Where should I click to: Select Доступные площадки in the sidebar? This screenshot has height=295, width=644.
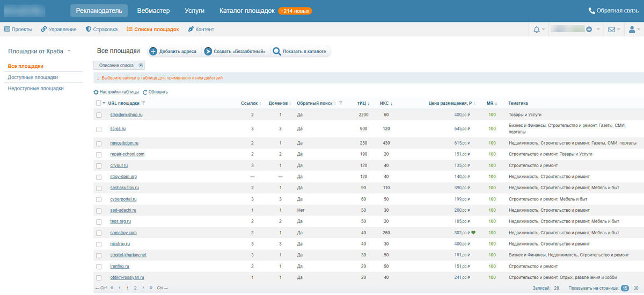pos(33,77)
